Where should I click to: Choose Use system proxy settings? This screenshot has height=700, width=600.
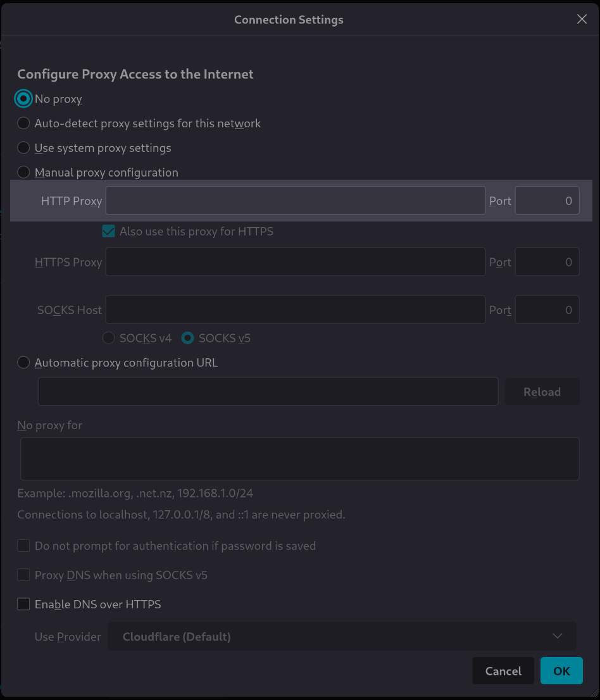pos(23,147)
